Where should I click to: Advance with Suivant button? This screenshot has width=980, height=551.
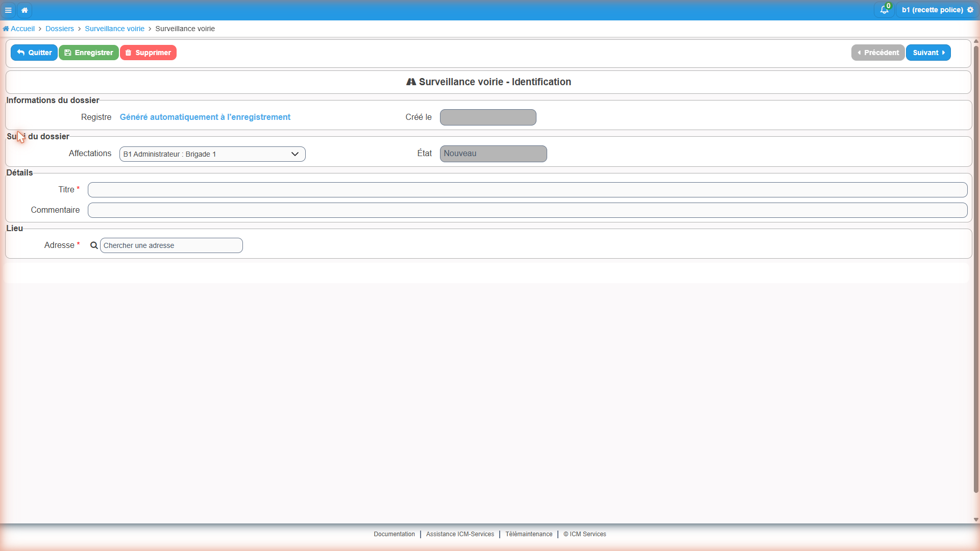click(x=928, y=53)
